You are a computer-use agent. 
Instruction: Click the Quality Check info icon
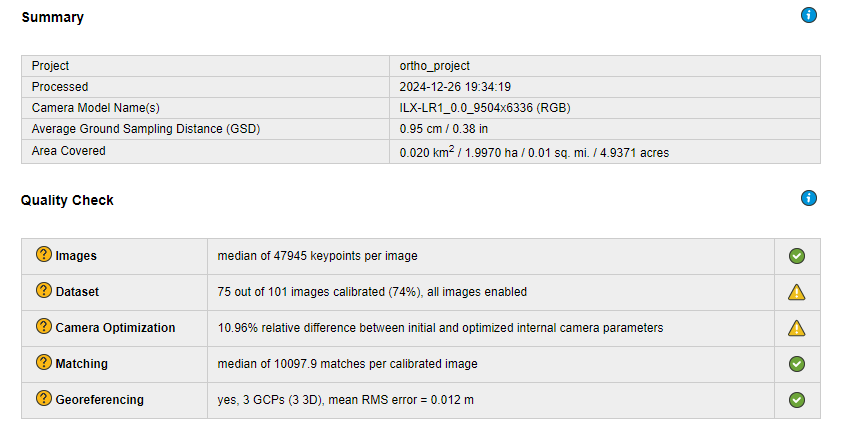coord(809,198)
